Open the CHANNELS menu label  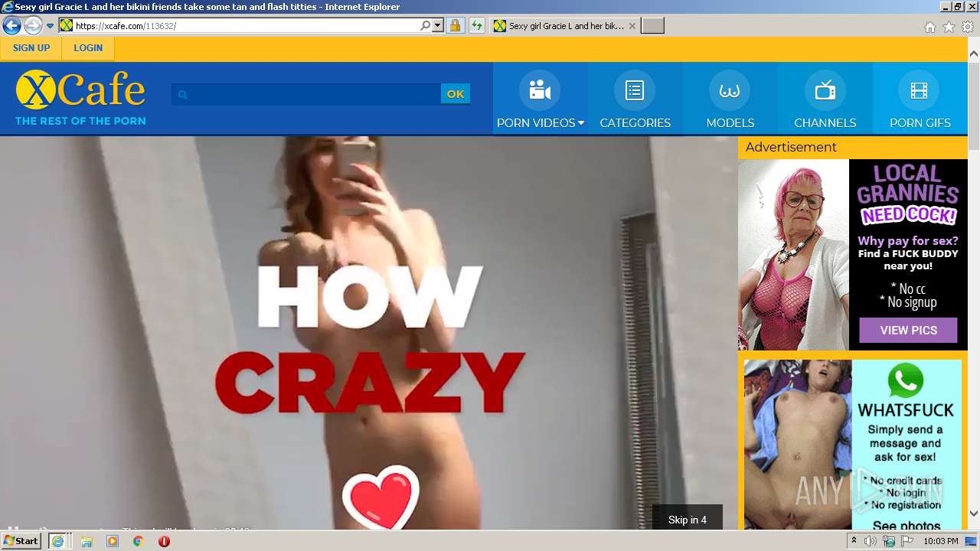click(825, 122)
